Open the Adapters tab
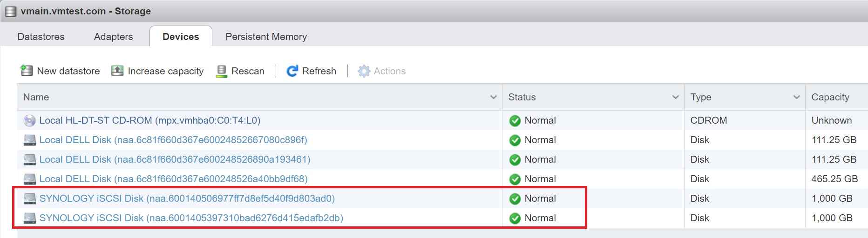This screenshot has height=238, width=868. [x=113, y=37]
